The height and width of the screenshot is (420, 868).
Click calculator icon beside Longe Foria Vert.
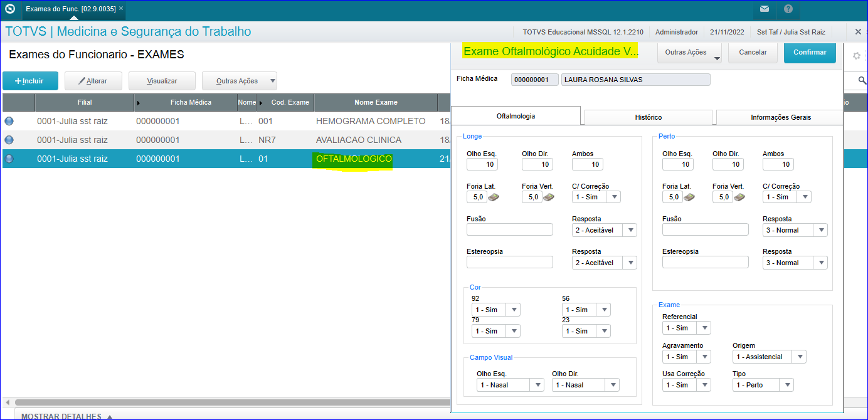pyautogui.click(x=549, y=197)
